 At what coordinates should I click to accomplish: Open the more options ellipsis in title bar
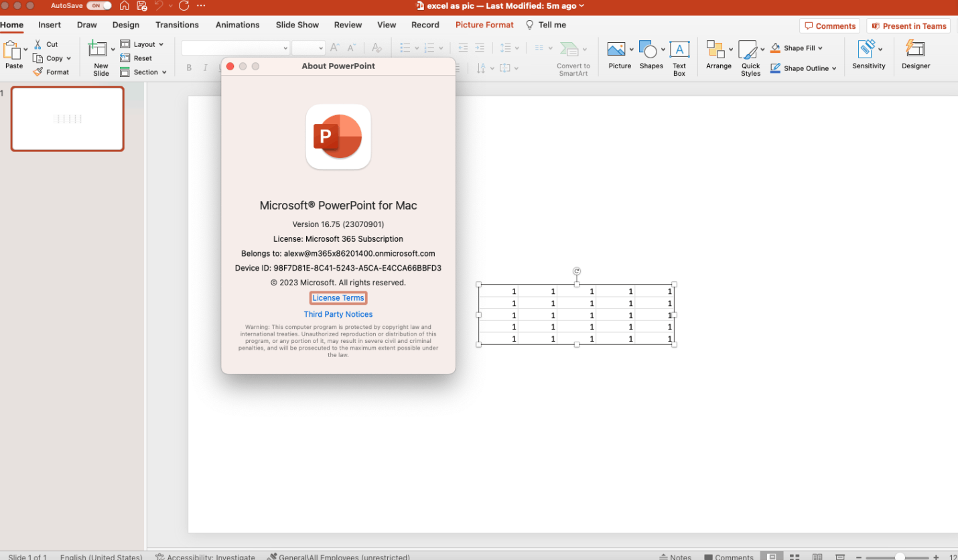point(201,6)
